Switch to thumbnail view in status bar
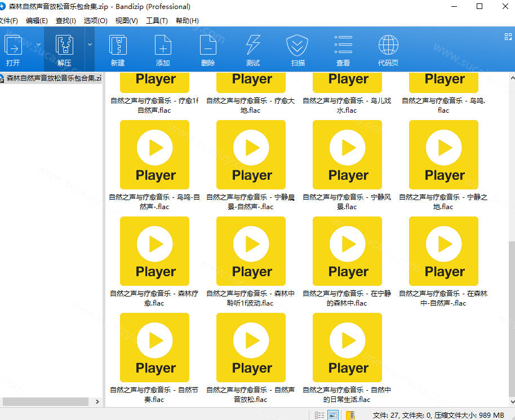Image resolution: width=515 pixels, height=420 pixels. pos(332,415)
